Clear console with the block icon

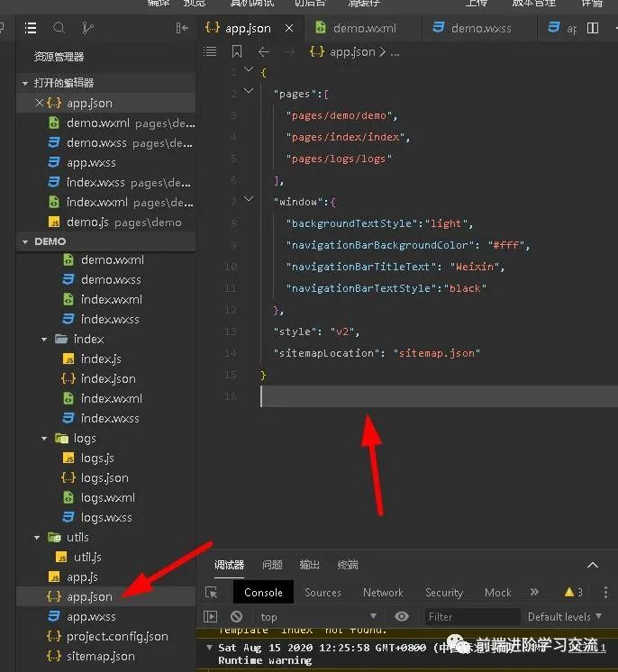pyautogui.click(x=236, y=617)
